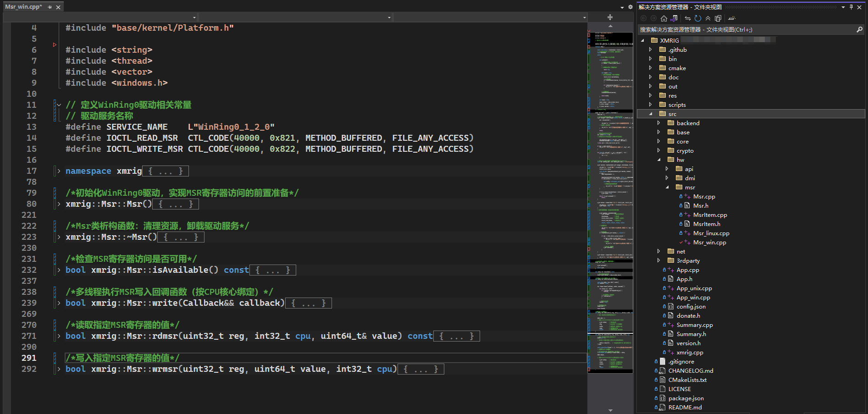Open editor settings via the gear icon
The width and height of the screenshot is (868, 414).
[x=630, y=7]
